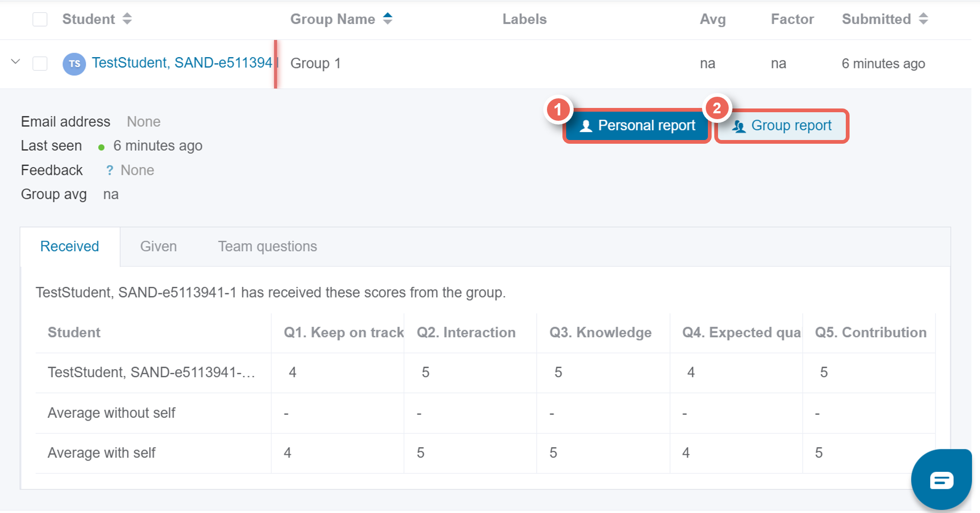Click the Feedback None value
This screenshot has height=513, width=980.
(137, 170)
